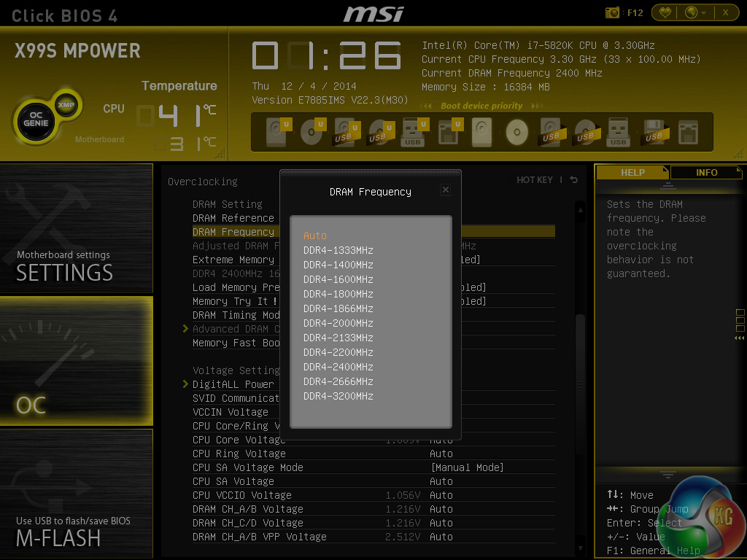
Task: Click the back arrow next to HOT KEY
Action: pos(574,179)
